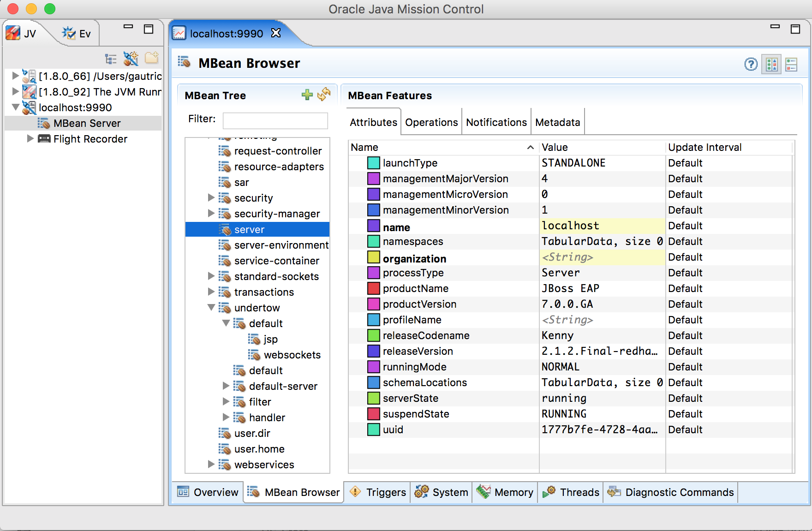Click the Flight Recorder icon
Viewport: 812px width, 531px height.
[43, 138]
